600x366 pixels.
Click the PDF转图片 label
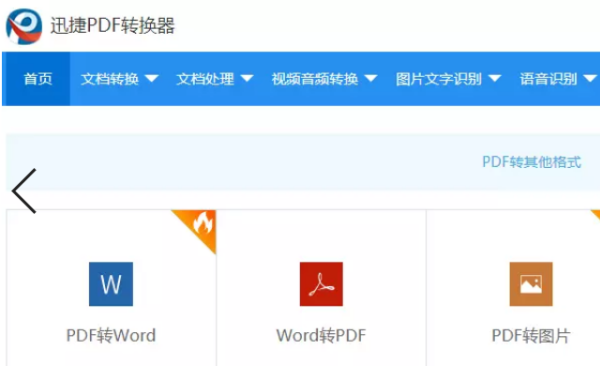(531, 335)
